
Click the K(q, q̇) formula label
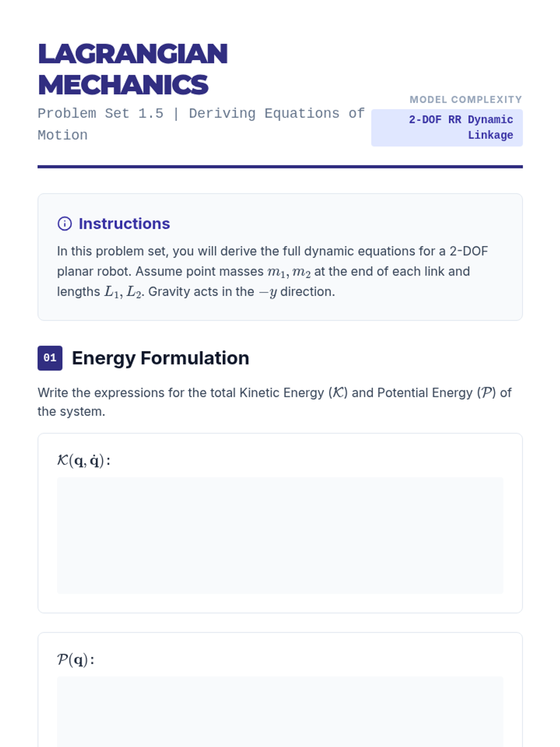(x=84, y=461)
